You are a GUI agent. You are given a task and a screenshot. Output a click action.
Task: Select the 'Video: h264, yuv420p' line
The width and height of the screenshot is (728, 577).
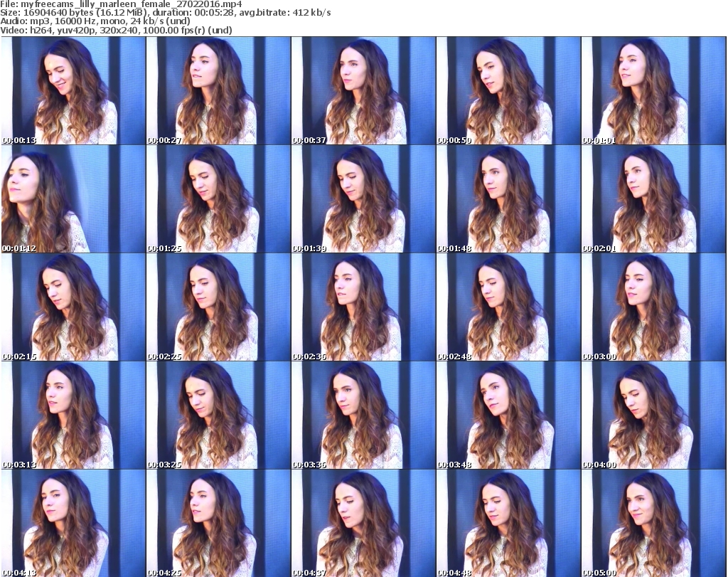pyautogui.click(x=116, y=30)
